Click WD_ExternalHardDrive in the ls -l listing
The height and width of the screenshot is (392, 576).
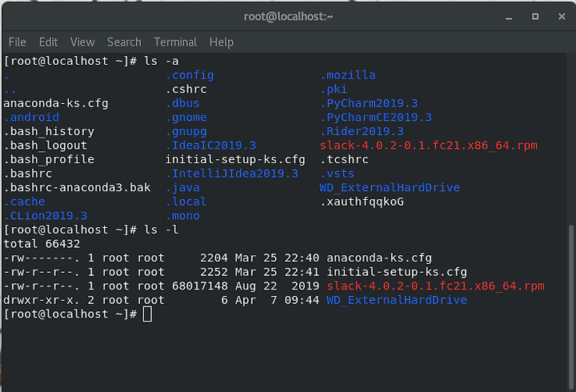[397, 300]
